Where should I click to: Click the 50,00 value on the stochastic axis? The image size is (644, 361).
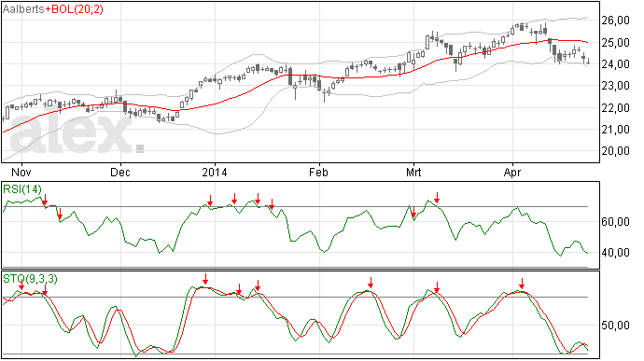(616, 326)
